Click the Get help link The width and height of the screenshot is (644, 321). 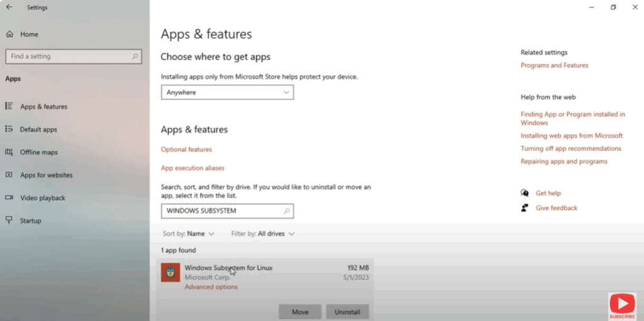tap(548, 193)
